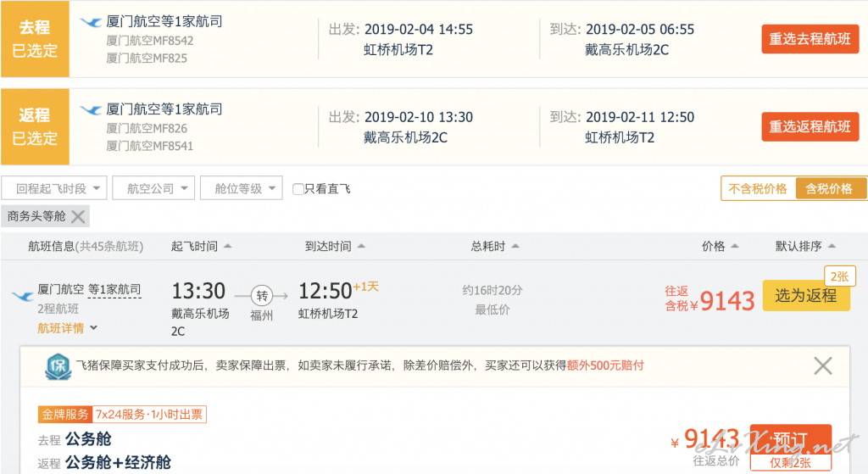Click the airline logo in the 13:30 result row
Screen dimensions: 868x474
click(x=23, y=296)
